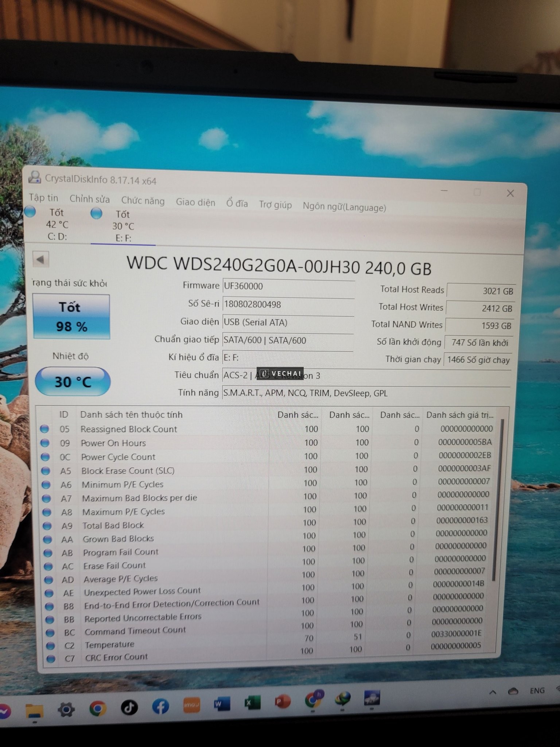560x747 pixels.
Task: Switch to the E: F: disk tab
Action: [123, 226]
